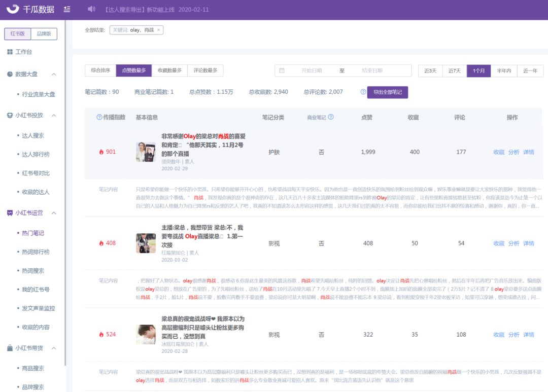Open 红书号对比 menu item

36,173
